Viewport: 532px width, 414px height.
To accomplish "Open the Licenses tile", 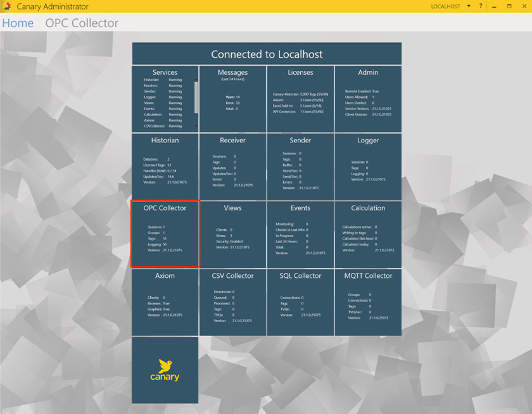I will pyautogui.click(x=300, y=99).
